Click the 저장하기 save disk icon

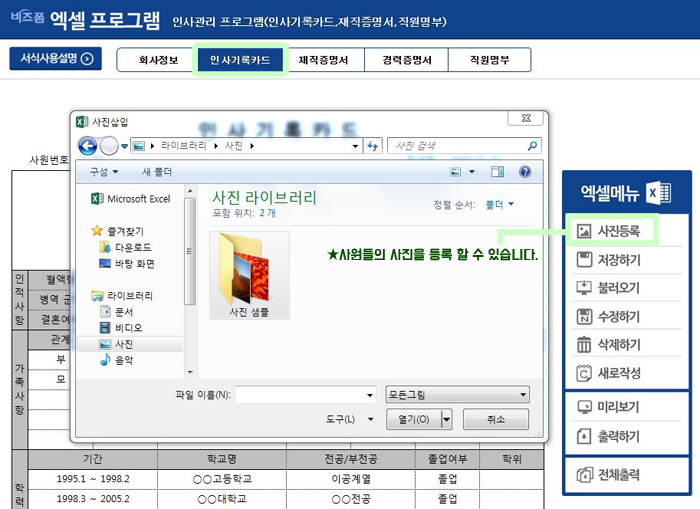[x=584, y=259]
